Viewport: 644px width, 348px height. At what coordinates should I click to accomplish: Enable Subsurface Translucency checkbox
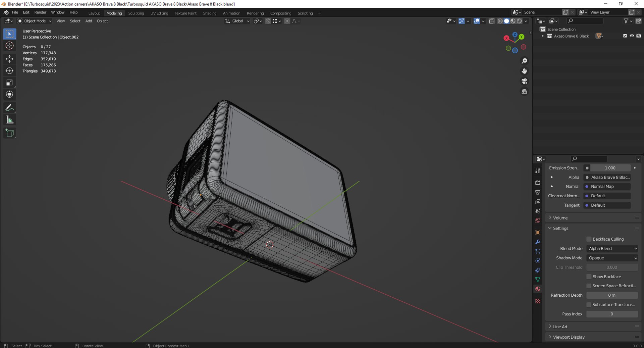[x=589, y=304]
